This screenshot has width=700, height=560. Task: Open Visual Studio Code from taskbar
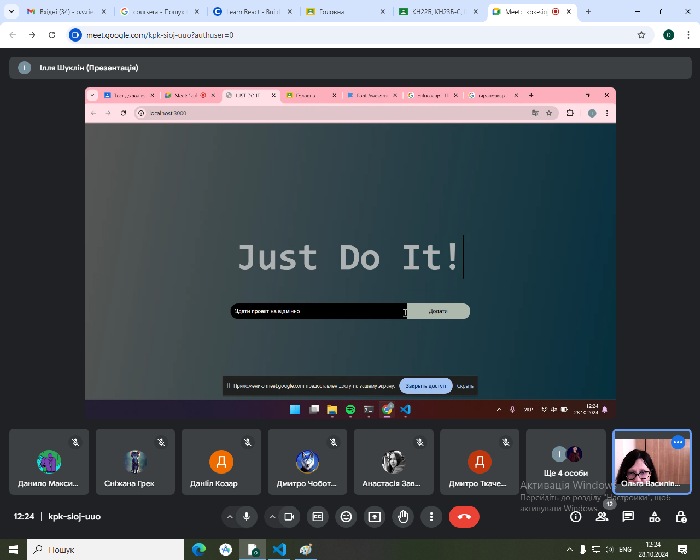tap(279, 549)
